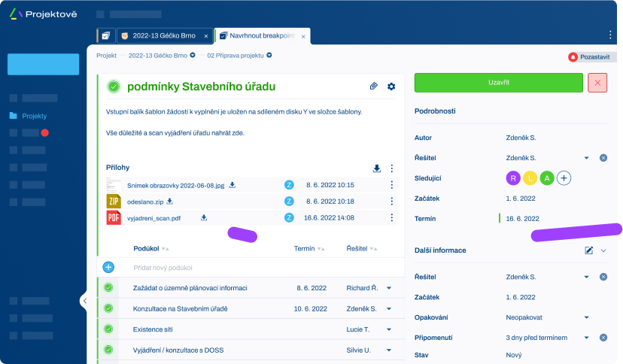Uncheck Konzultace na Stavebním úřadě subtask
The width and height of the screenshot is (623, 364).
(108, 308)
